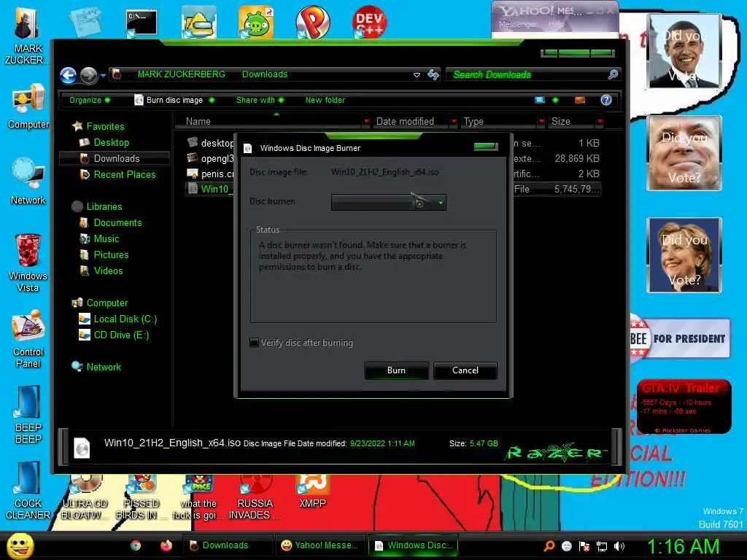The height and width of the screenshot is (560, 747).
Task: Open the Type column filter dropdown
Action: 541,122
